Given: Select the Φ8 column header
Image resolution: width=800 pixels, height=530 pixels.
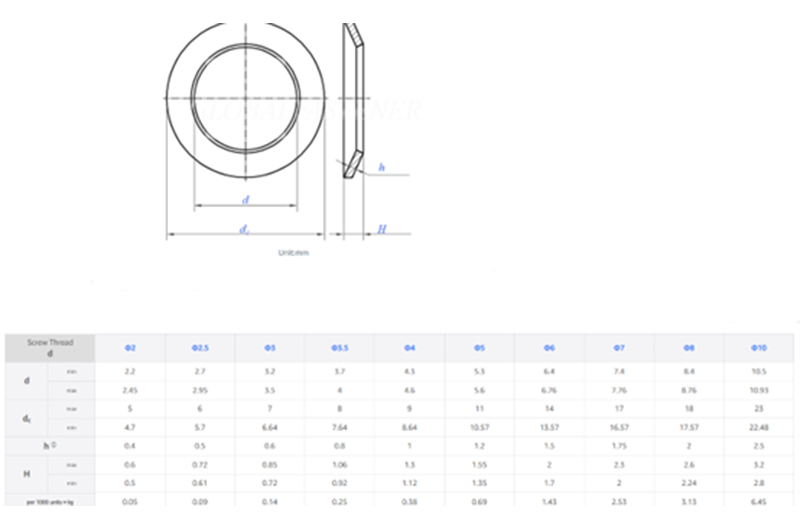Looking at the screenshot, I should [689, 348].
